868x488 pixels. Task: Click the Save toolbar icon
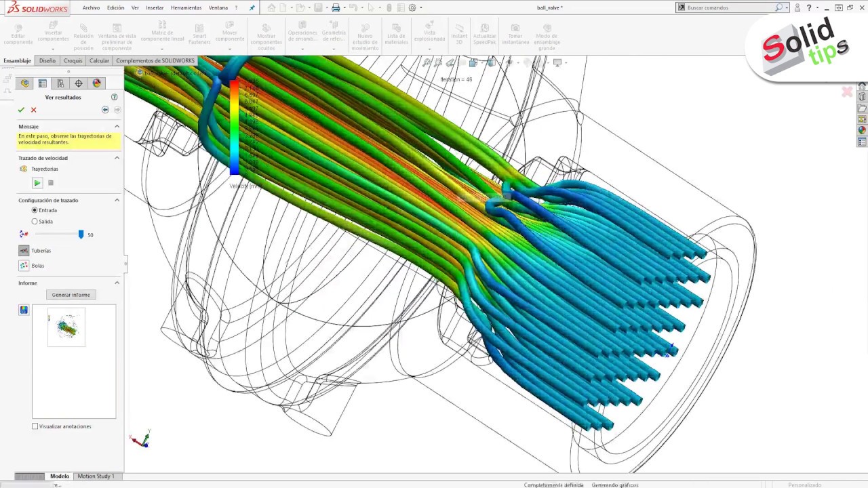tap(318, 7)
